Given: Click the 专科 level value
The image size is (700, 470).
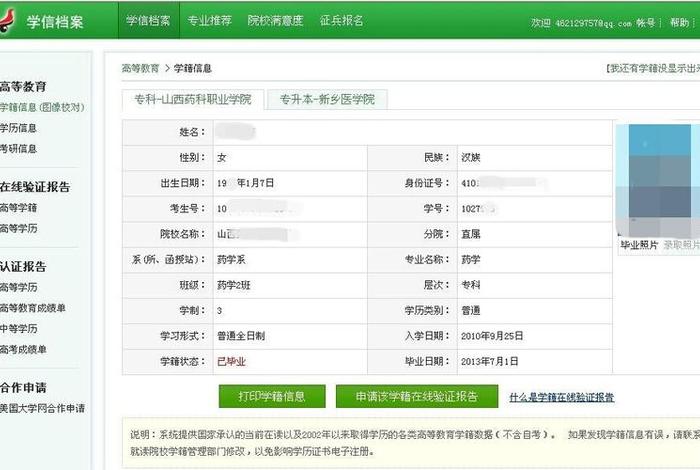Looking at the screenshot, I should (471, 285).
